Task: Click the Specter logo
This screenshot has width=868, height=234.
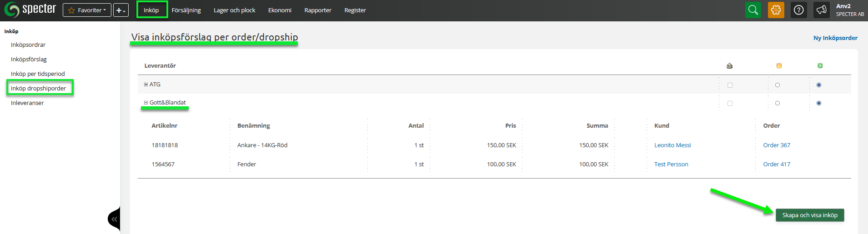Action: 30,10
